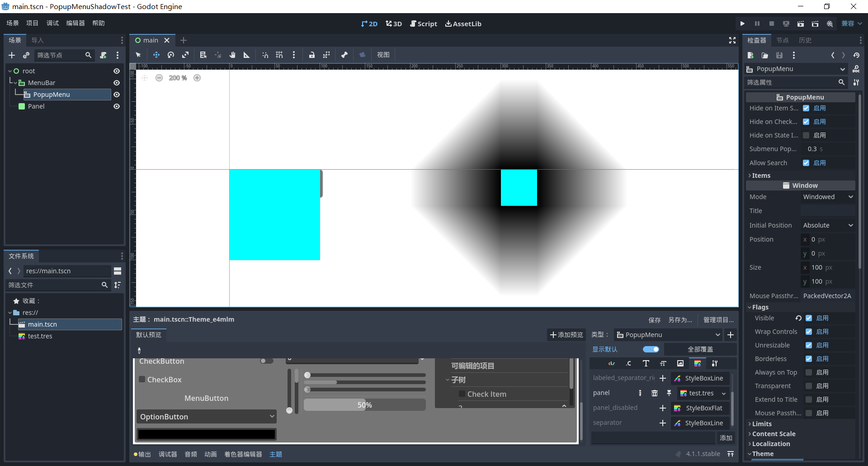This screenshot has width=868, height=466.
Task: Open the Mode dropdown showing Windowed
Action: [x=827, y=197]
